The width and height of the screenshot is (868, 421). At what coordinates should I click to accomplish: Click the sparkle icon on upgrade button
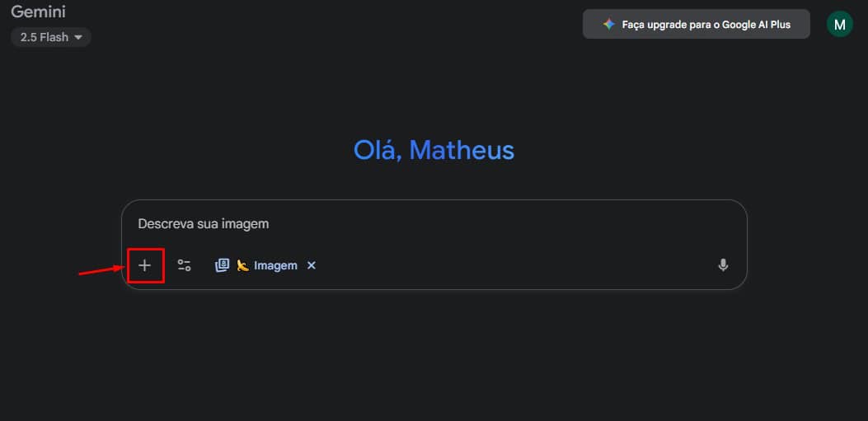[608, 25]
